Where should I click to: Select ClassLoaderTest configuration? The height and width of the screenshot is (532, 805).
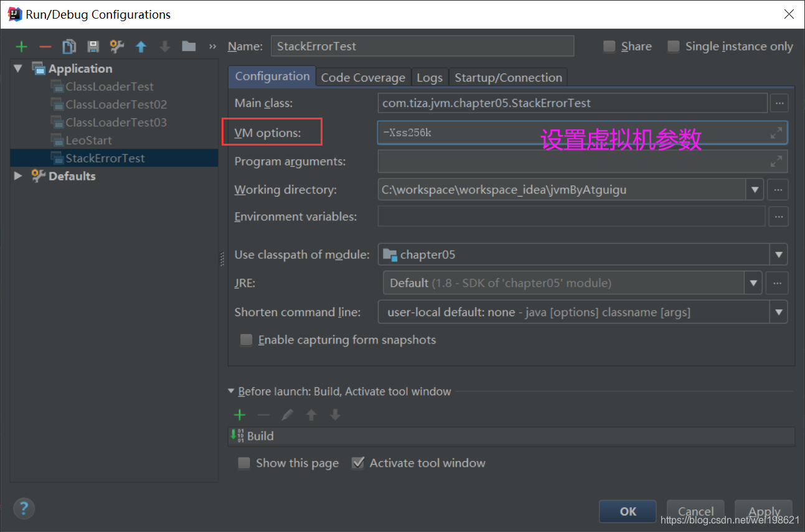[110, 86]
